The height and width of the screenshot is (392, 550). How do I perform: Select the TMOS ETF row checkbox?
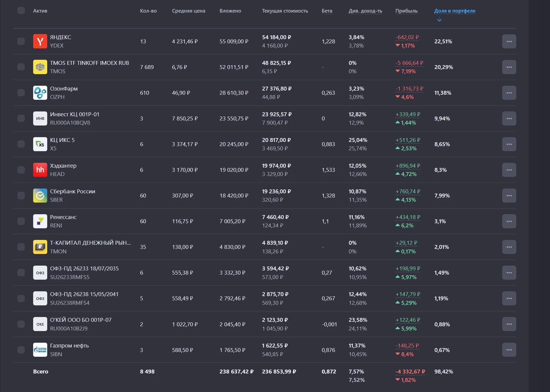[x=21, y=67]
